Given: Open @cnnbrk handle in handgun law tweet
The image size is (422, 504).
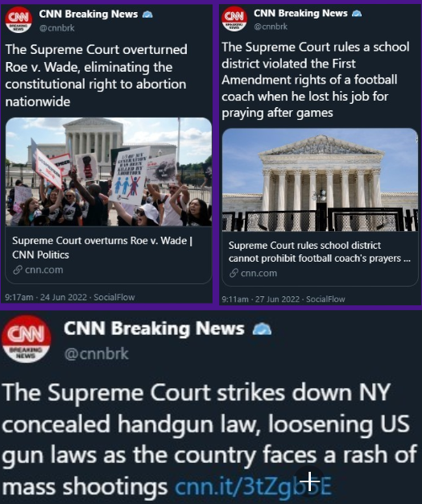Looking at the screenshot, I should [x=97, y=354].
